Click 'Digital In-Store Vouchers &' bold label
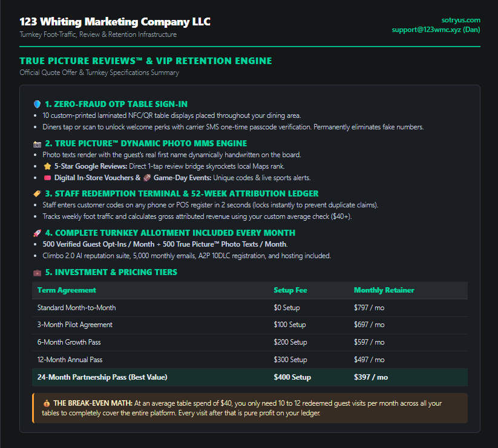Image resolution: width=498 pixels, height=448 pixels. [x=97, y=178]
